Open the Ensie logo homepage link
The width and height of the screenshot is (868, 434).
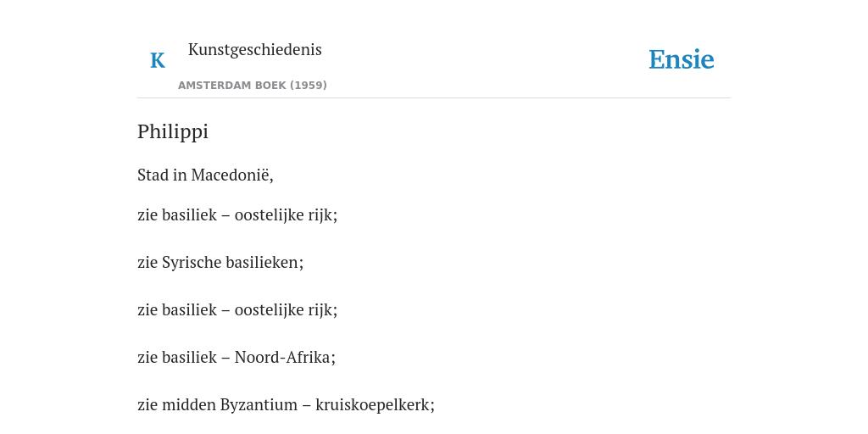click(x=682, y=60)
